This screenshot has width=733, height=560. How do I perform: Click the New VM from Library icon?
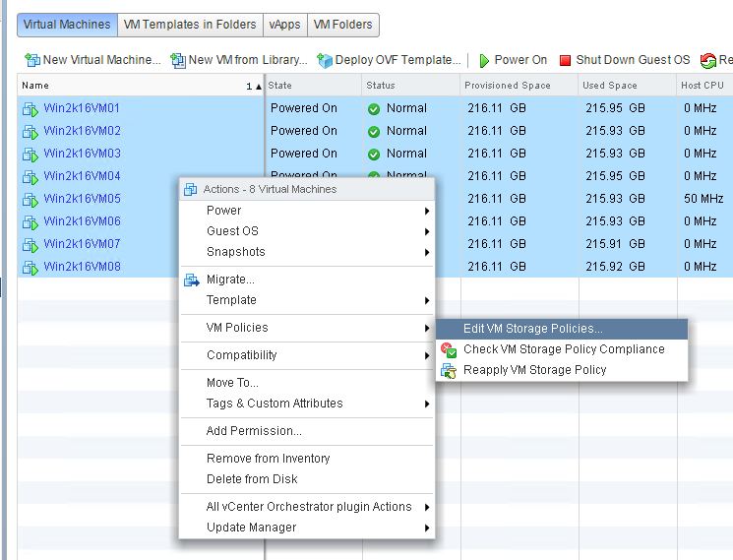pos(178,60)
